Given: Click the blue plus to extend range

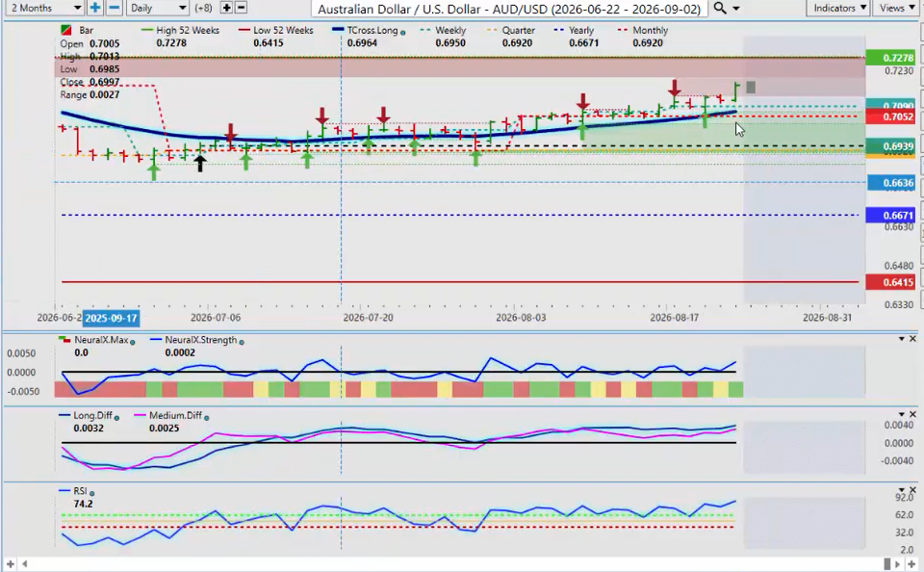Looking at the screenshot, I should coord(94,8).
